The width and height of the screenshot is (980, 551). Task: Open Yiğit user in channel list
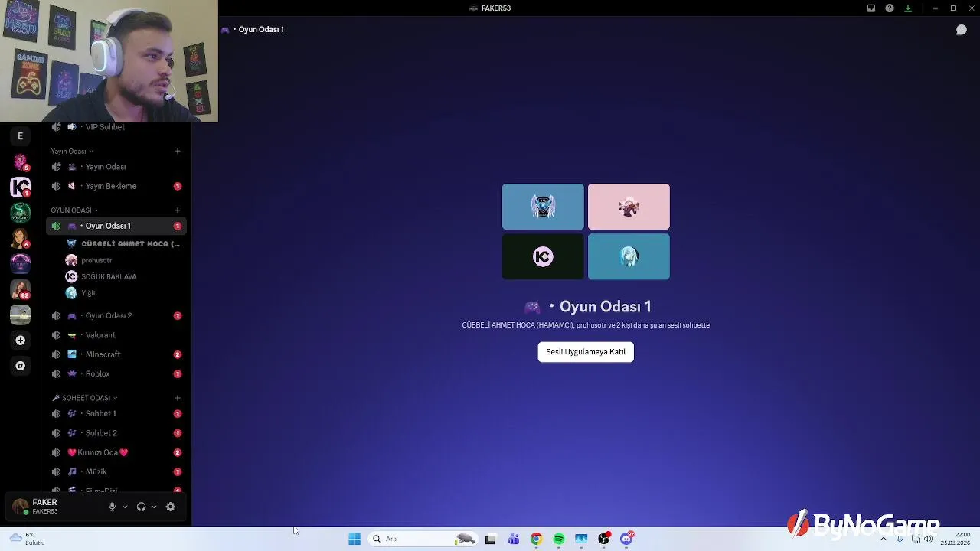(x=124, y=292)
